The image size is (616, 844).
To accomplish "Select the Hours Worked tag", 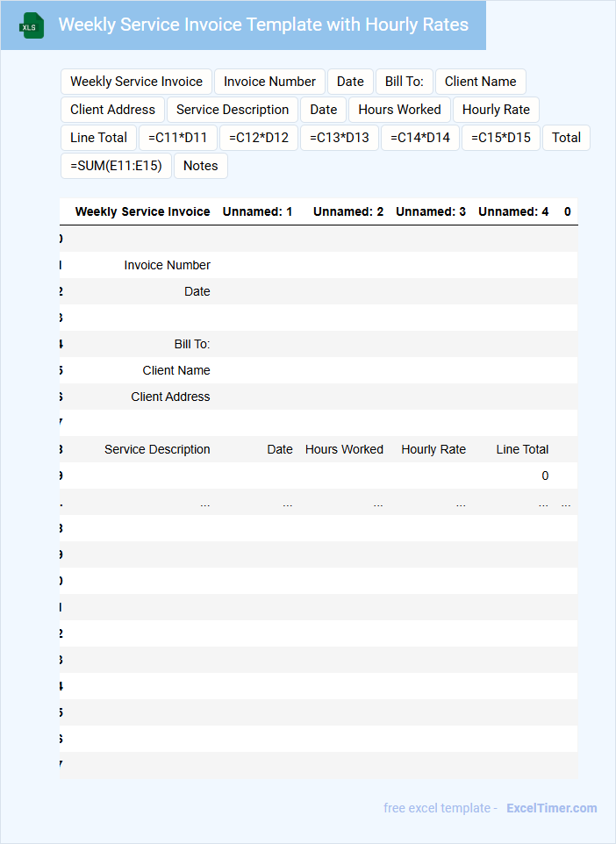I will tap(399, 110).
